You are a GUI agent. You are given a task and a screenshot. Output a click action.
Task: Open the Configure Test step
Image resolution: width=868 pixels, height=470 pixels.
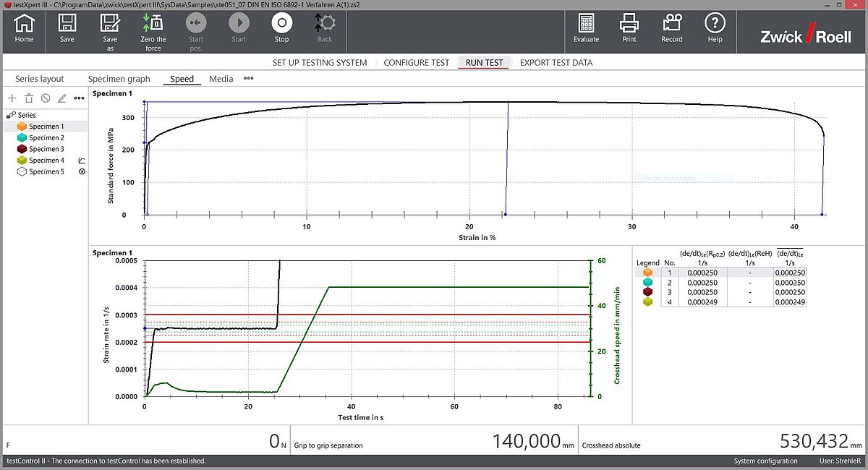tap(416, 63)
